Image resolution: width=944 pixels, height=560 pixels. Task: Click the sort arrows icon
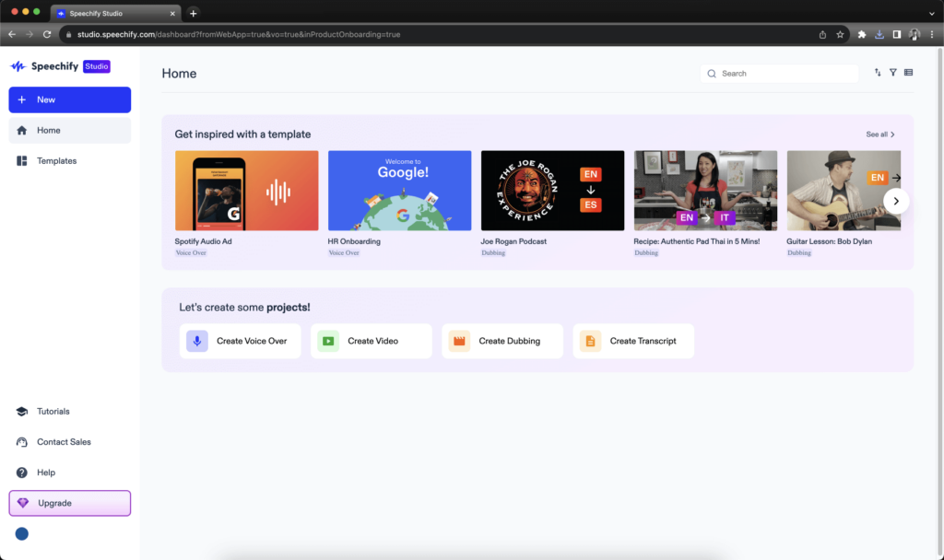[x=878, y=73]
